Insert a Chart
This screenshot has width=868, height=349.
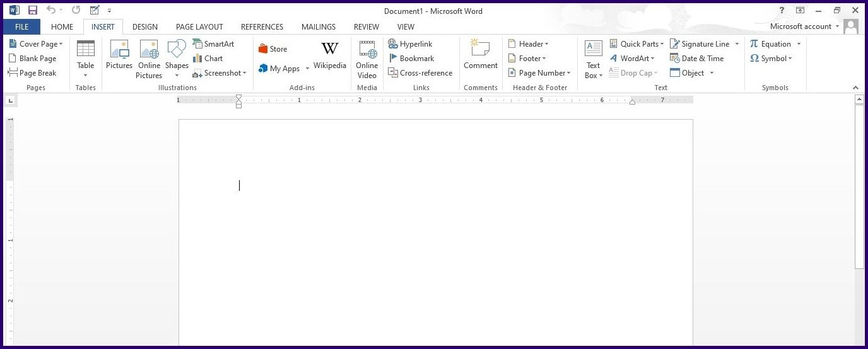[208, 59]
